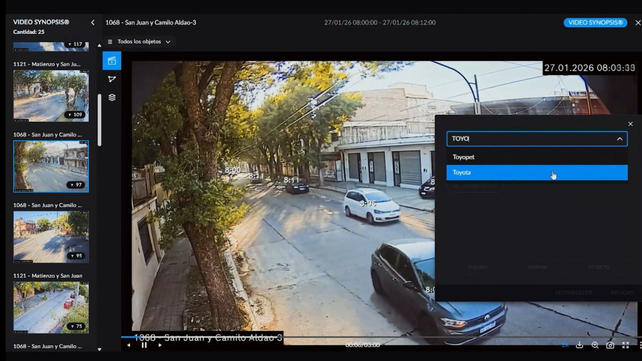Enter fullscreen video mode
This screenshot has height=361, width=642.
(626, 345)
